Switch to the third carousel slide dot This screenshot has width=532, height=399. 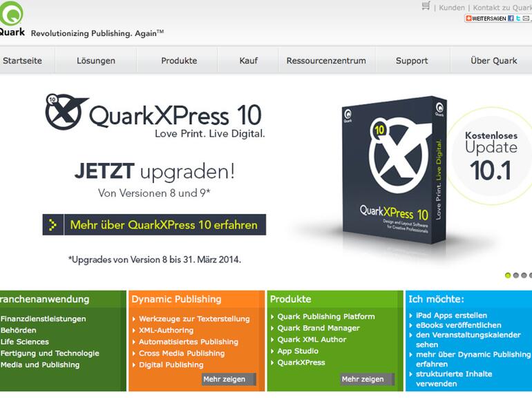coord(524,275)
